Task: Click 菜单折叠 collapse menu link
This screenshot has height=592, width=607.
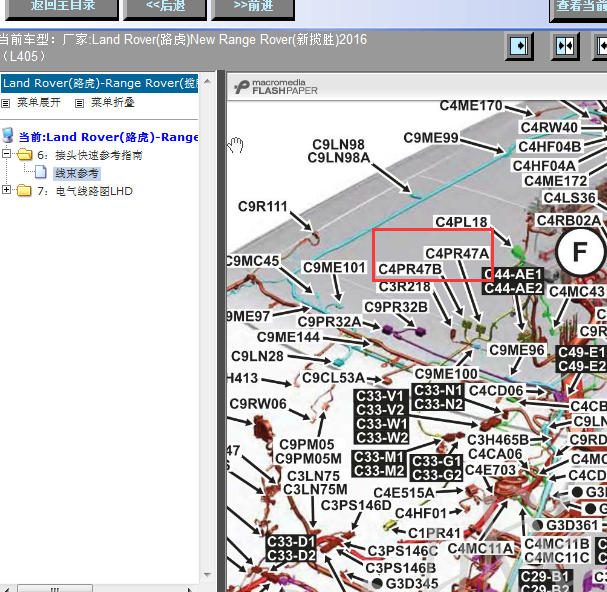Action: tap(113, 103)
